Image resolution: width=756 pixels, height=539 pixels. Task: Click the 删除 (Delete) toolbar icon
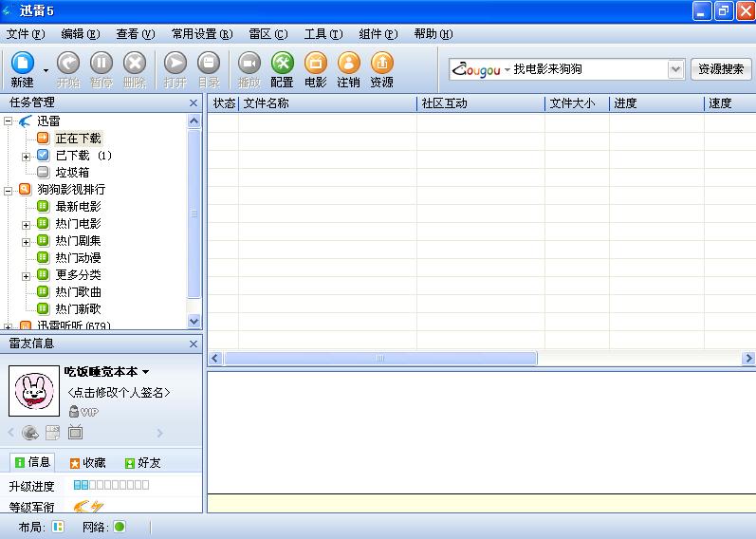click(135, 69)
